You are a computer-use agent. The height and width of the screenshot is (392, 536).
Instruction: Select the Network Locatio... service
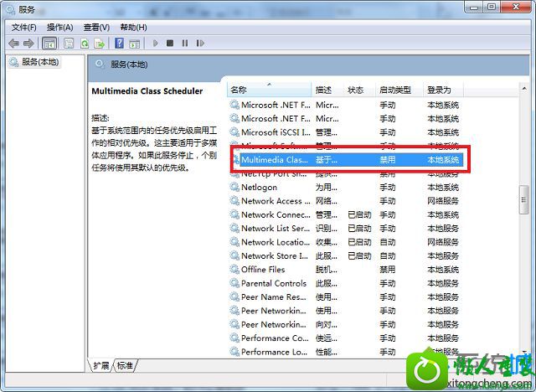click(x=276, y=242)
